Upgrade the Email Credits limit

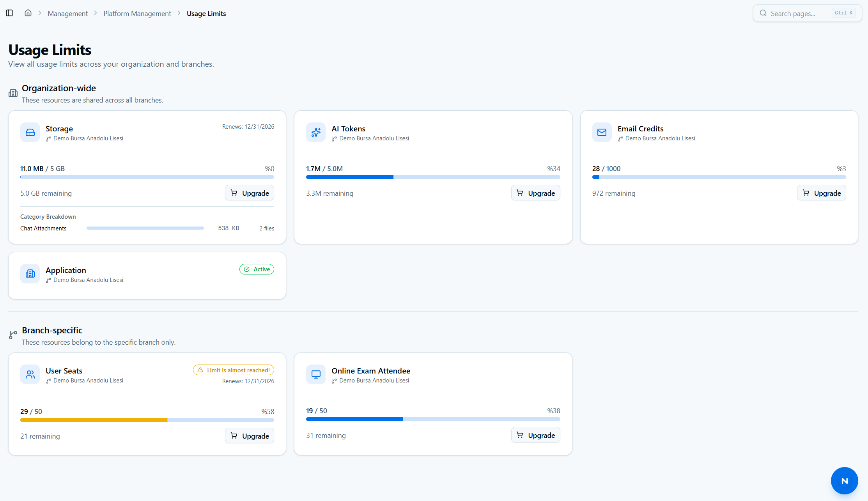point(822,193)
